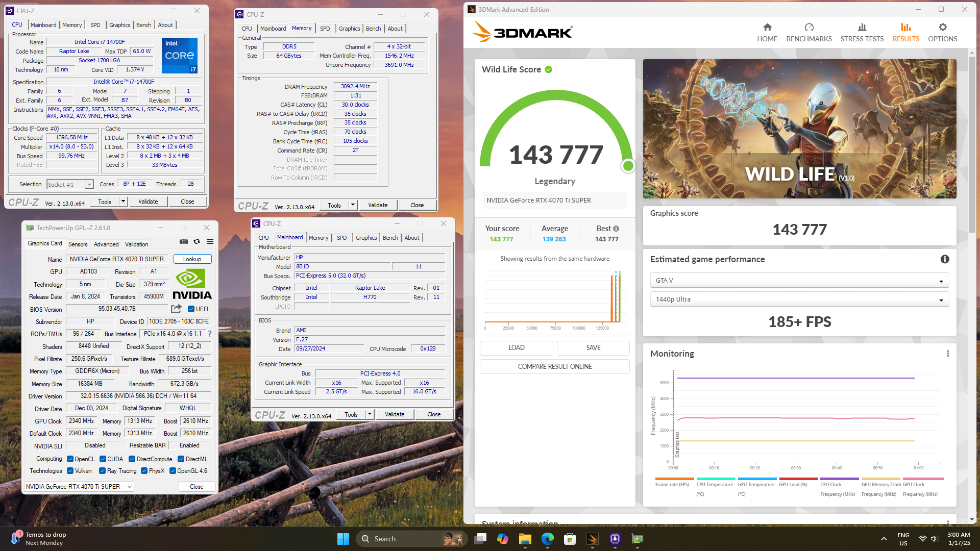Expand Tools arrow in CPU-Z CPU window
980x551 pixels.
click(122, 202)
